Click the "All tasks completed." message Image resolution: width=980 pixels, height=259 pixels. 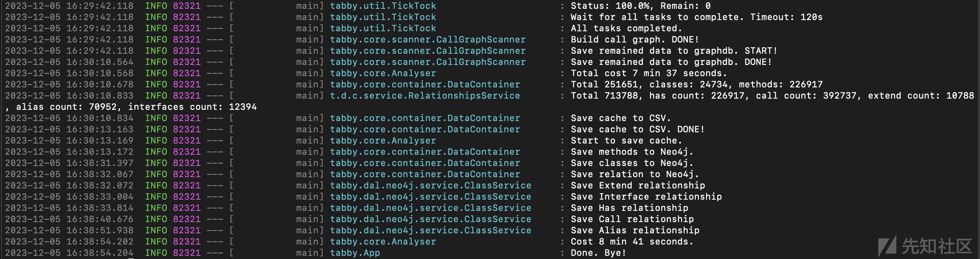click(x=626, y=28)
